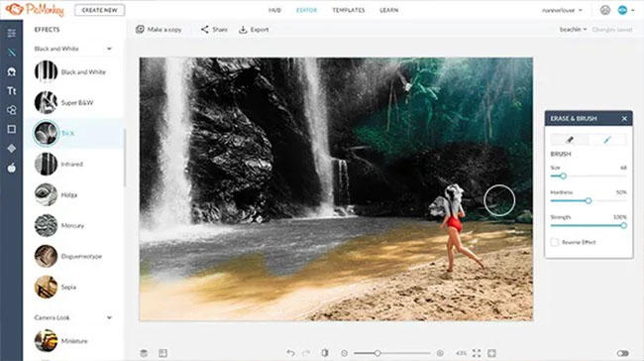Screen dimensions: 644x361
Task: Open the Themes apple icon
Action: [x=12, y=168]
